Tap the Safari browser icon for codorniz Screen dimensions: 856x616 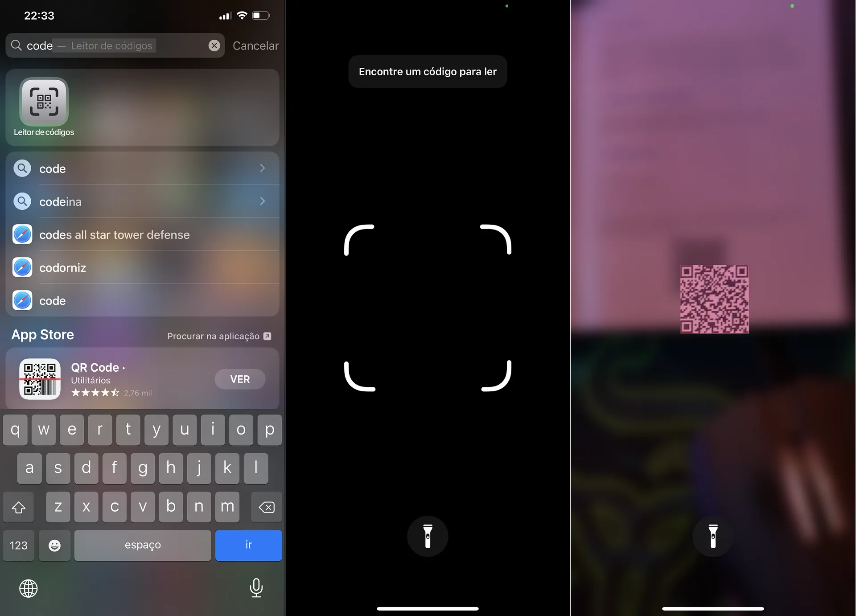[23, 267]
